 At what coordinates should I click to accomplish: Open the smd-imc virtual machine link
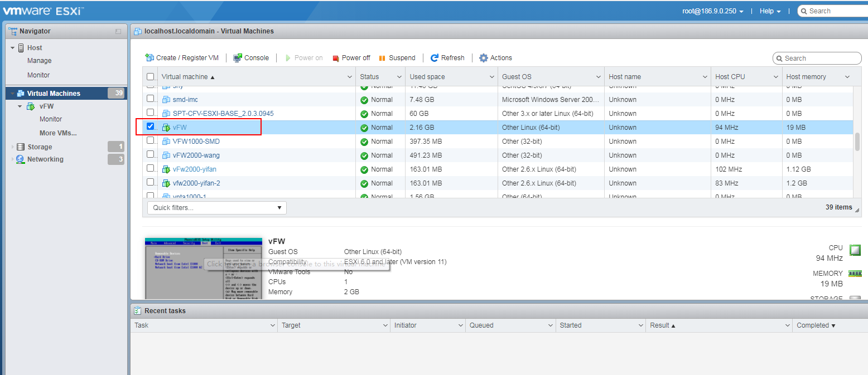[185, 100]
